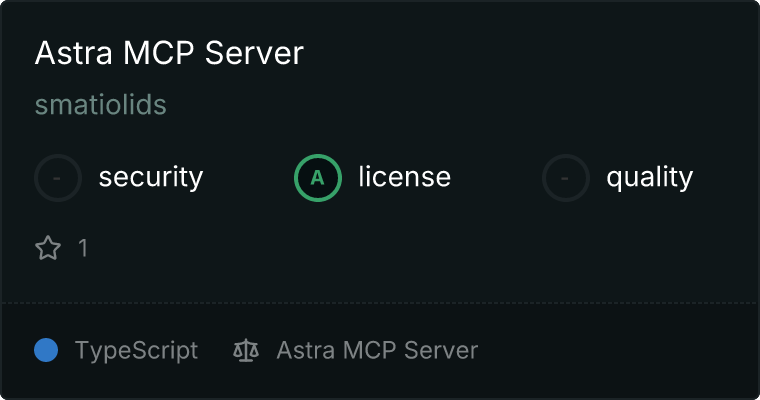Click the green A license grade badge
Image resolution: width=760 pixels, height=400 pixels.
(x=318, y=178)
